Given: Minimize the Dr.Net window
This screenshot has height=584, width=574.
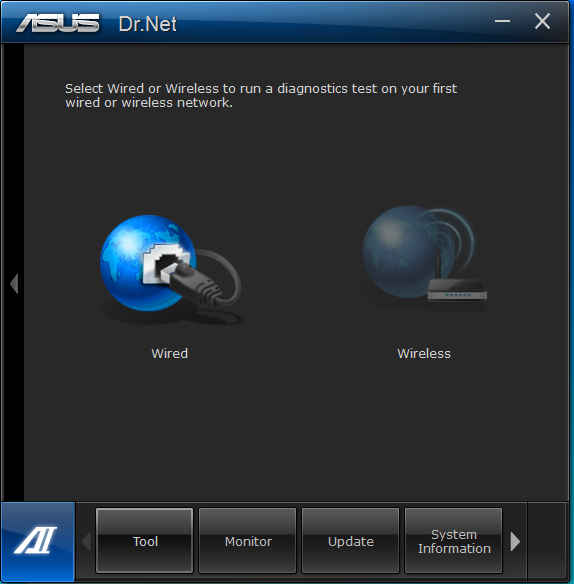Looking at the screenshot, I should [502, 21].
